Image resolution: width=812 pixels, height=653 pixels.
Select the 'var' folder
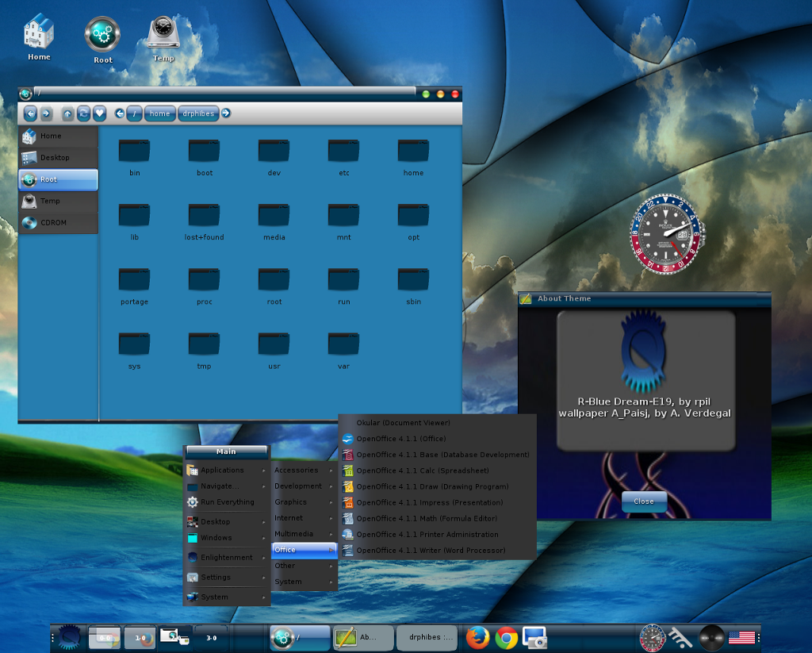[343, 351]
